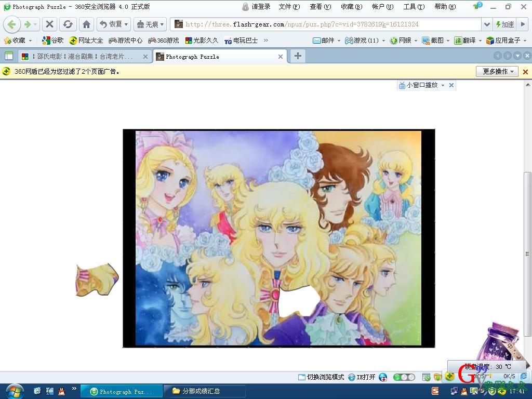This screenshot has height=399, width=532.
Task: Open the 小窗口播放 dropdown arrow
Action: [443, 85]
